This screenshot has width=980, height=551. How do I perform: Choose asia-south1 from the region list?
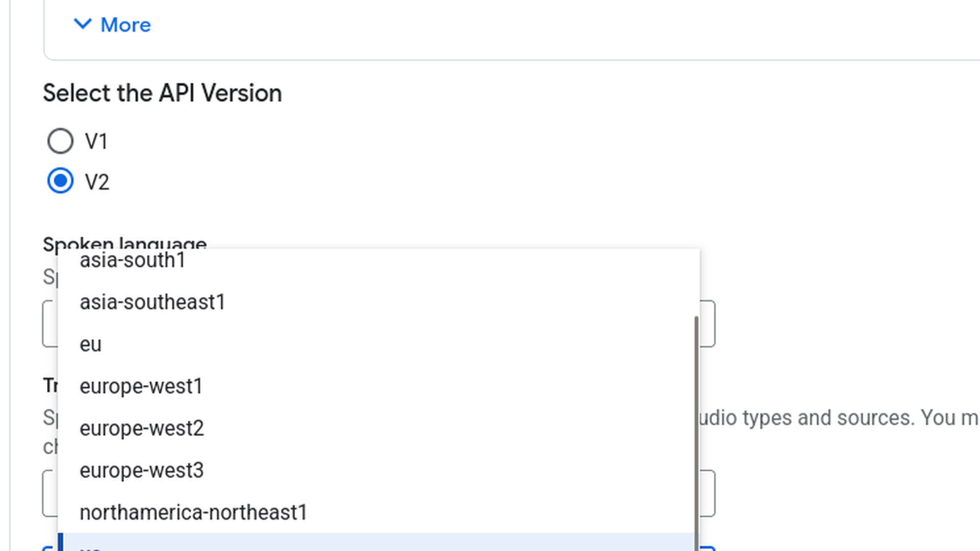pos(132,261)
